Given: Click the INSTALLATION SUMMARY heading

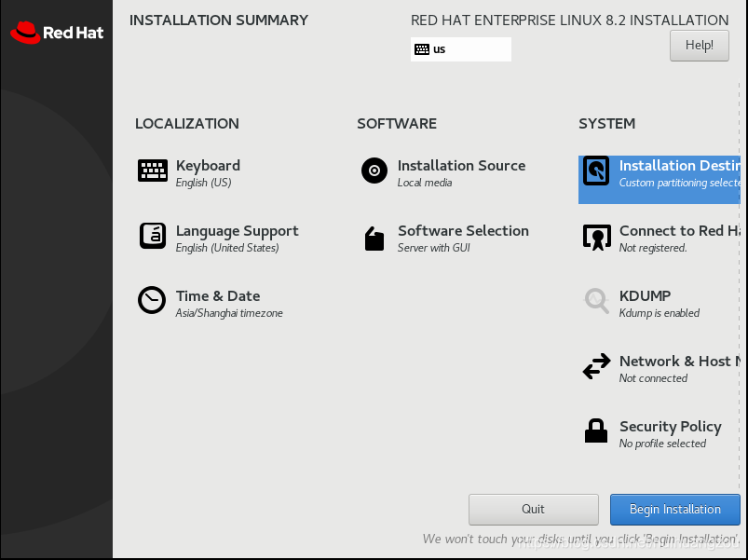Looking at the screenshot, I should click(219, 20).
